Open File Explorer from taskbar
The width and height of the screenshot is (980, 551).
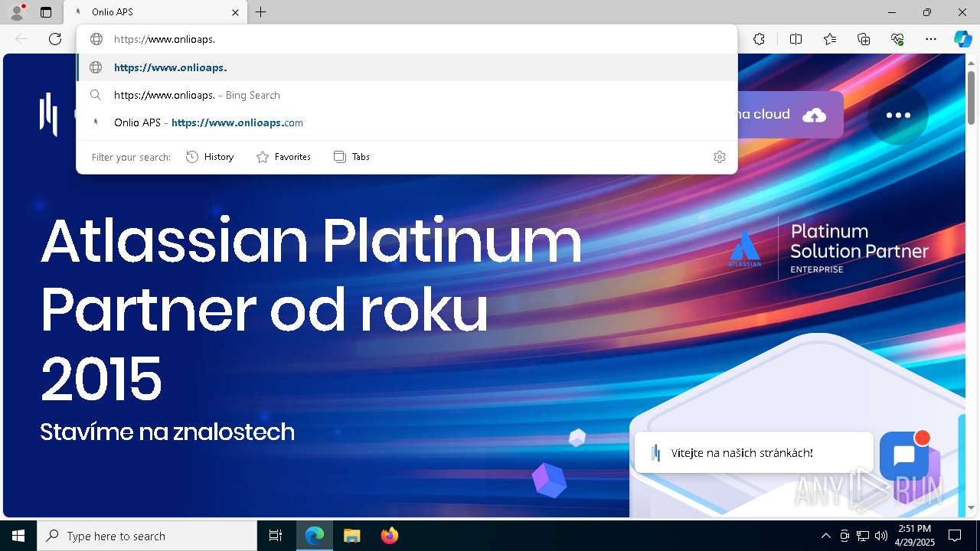352,536
